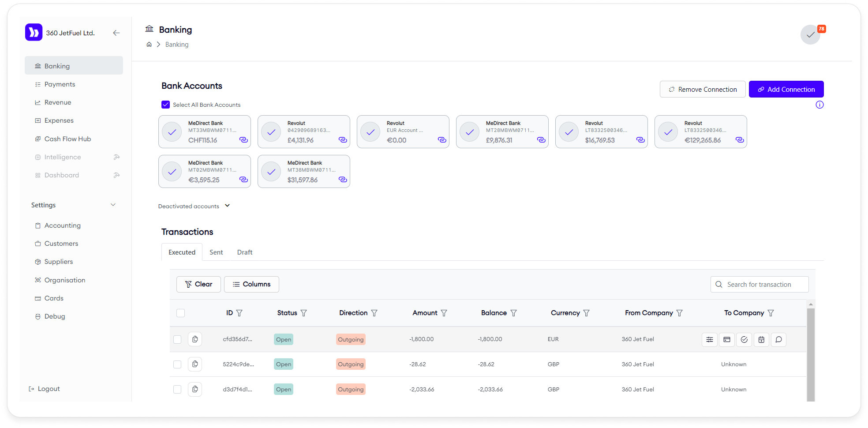Viewport: 868px width, 428px height.
Task: Click link icon on CHF115.16 account card
Action: pyautogui.click(x=243, y=140)
